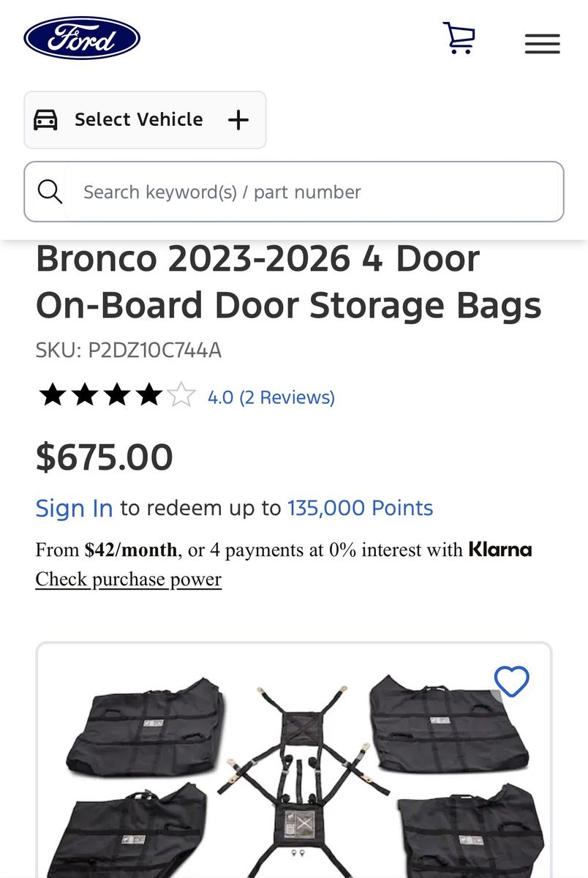Click the SKU P2DZ10C744A text
588x878 pixels.
coord(128,350)
